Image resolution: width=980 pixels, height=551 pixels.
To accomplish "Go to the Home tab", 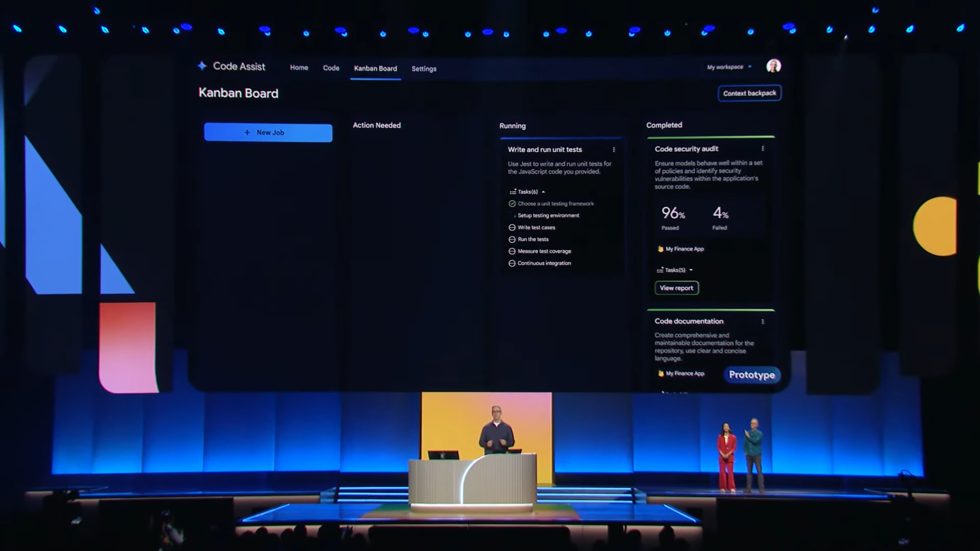I will tap(299, 68).
